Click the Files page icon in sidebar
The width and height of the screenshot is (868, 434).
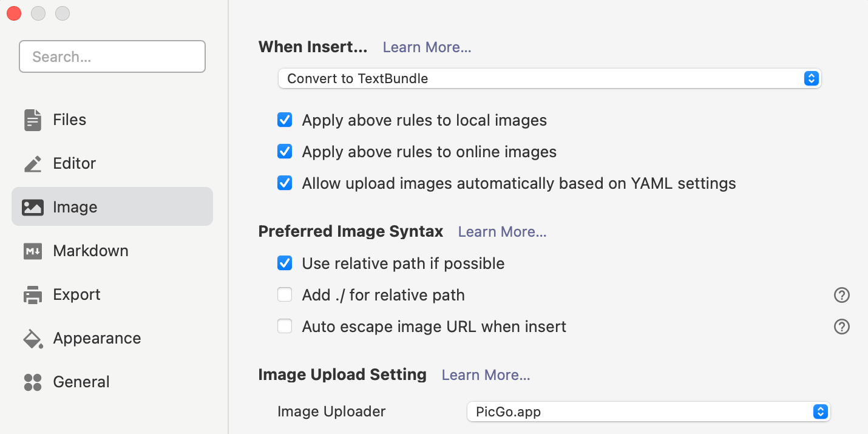[33, 120]
